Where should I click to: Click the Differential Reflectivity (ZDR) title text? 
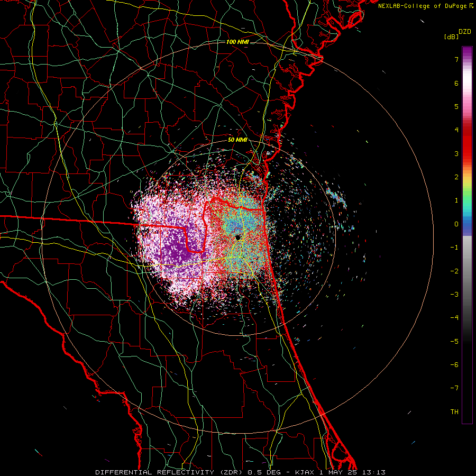click(x=170, y=472)
